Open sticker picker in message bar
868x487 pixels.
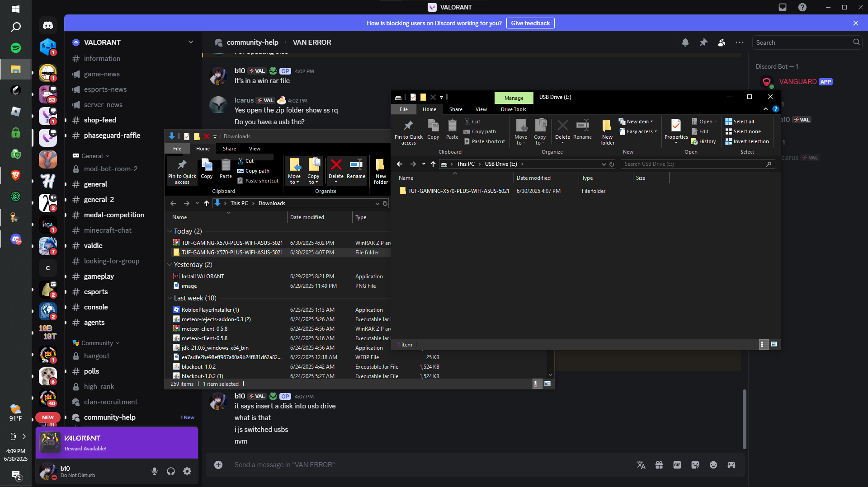coord(695,465)
